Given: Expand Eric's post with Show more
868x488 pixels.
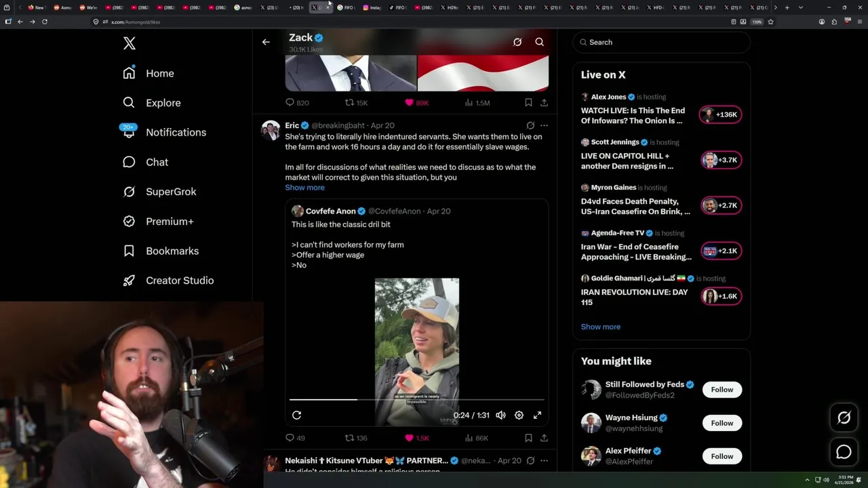Looking at the screenshot, I should pos(304,188).
